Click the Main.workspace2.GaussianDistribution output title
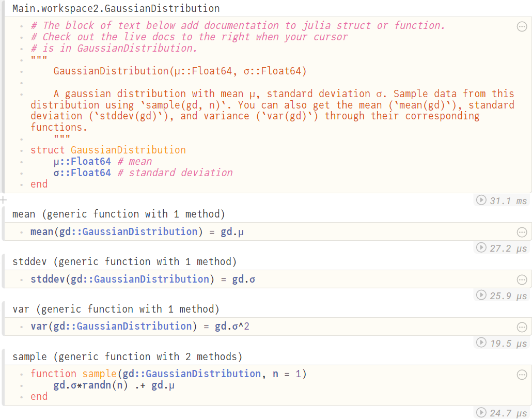The image size is (532, 419). point(116,8)
